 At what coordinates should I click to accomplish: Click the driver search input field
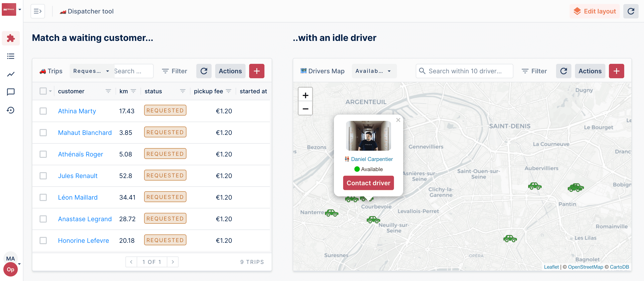pyautogui.click(x=465, y=71)
